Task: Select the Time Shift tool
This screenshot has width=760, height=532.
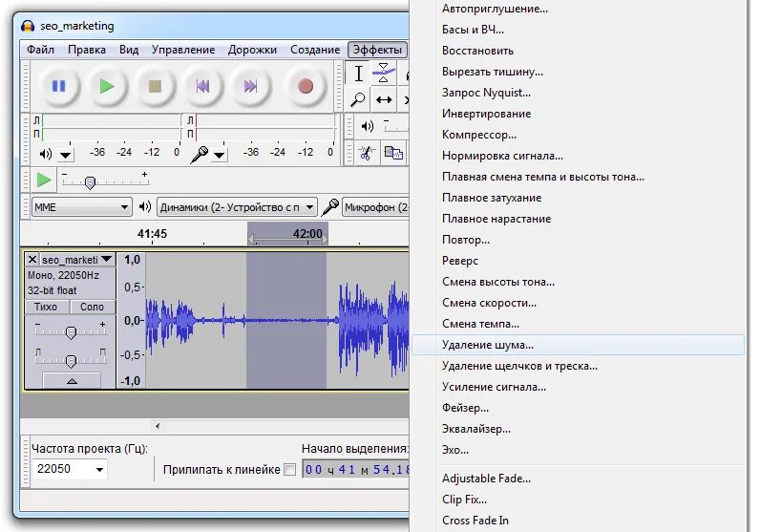Action: [x=384, y=99]
